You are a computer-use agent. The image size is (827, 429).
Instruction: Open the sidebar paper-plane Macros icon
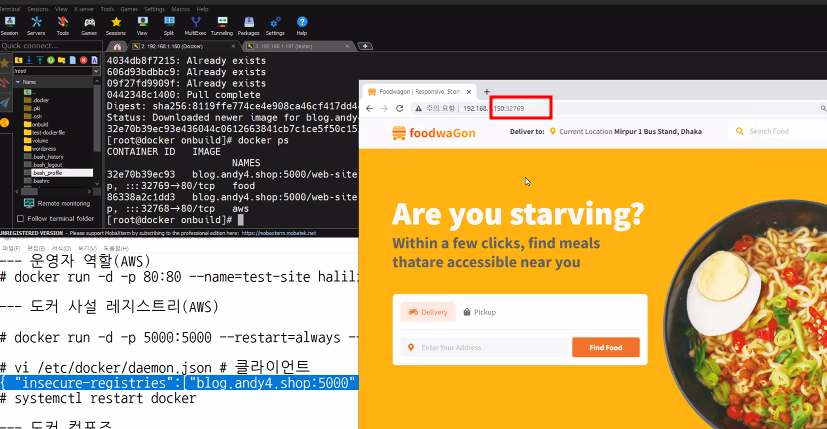pyautogui.click(x=5, y=102)
